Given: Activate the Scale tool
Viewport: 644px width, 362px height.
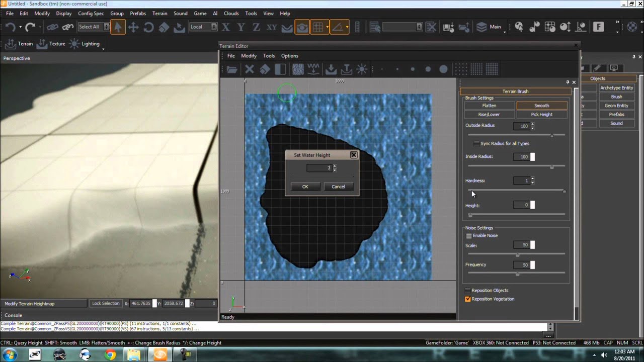Looking at the screenshot, I should (x=164, y=27).
